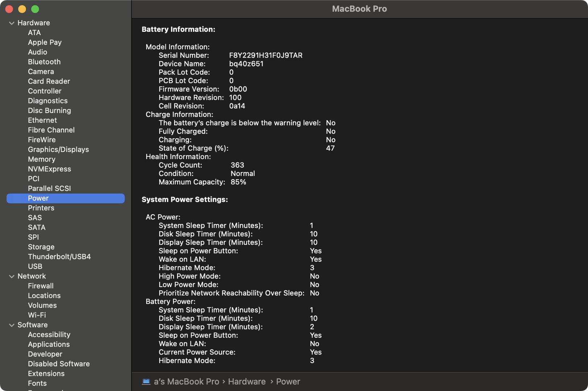Select SAS in the sidebar
This screenshot has width=588, height=391.
[x=35, y=218]
